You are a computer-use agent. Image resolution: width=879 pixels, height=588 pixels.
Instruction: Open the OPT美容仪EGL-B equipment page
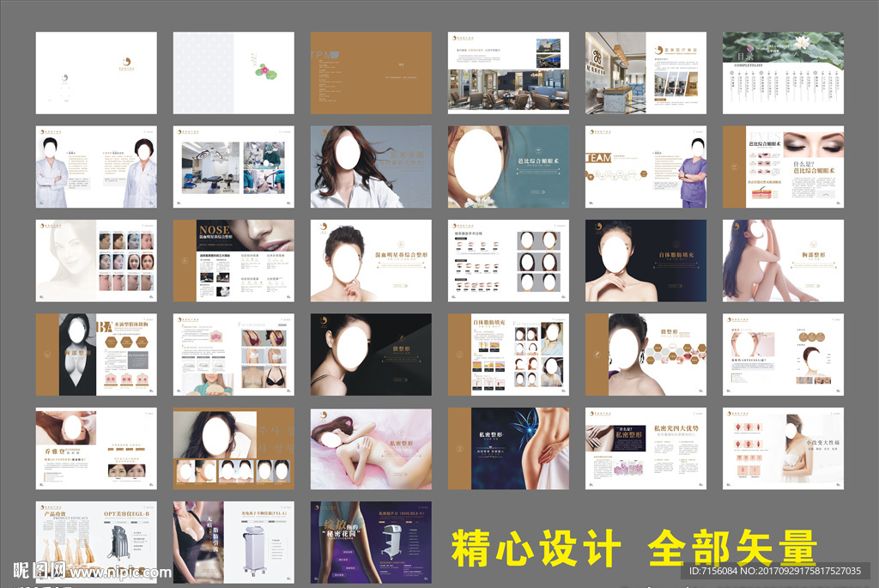click(95, 541)
